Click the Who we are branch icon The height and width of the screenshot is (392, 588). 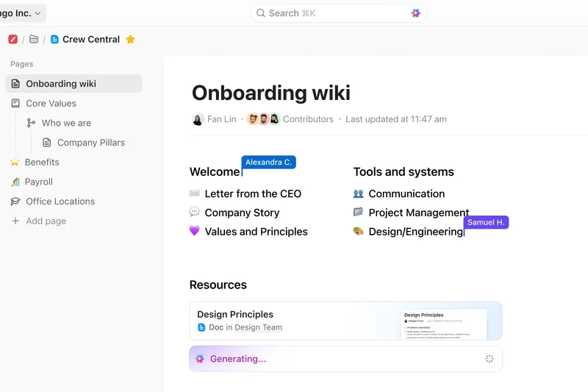31,123
